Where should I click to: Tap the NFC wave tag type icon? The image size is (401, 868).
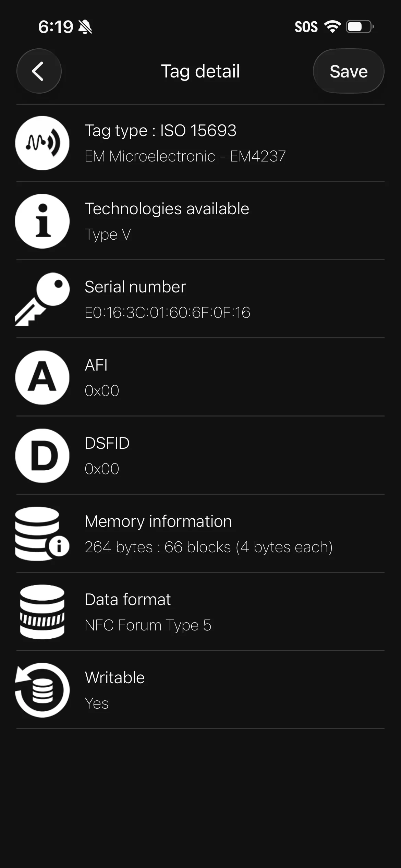click(42, 143)
